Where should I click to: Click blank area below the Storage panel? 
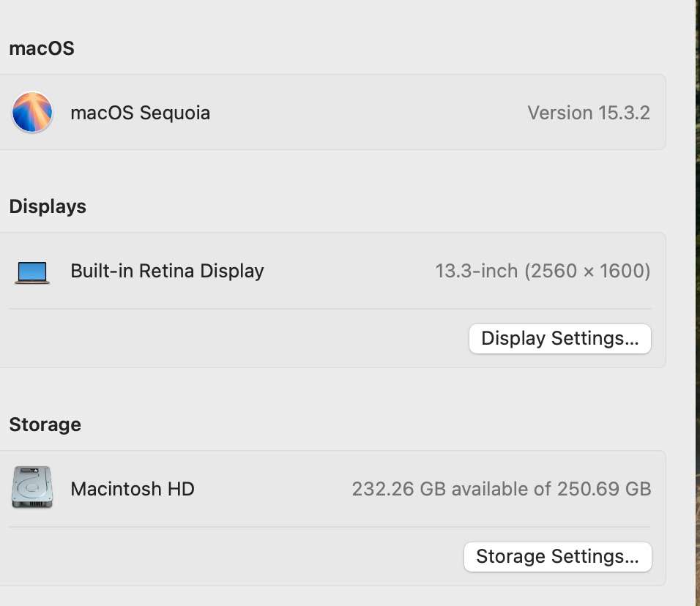(x=329, y=596)
